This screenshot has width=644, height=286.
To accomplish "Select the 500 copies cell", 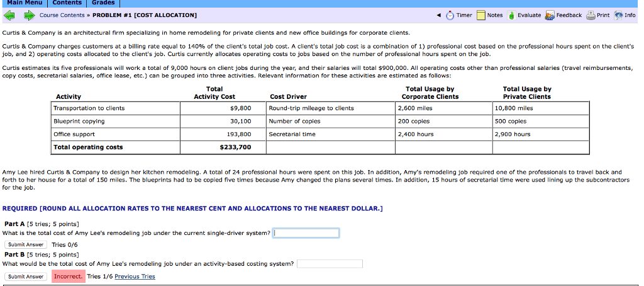I will pos(541,122).
